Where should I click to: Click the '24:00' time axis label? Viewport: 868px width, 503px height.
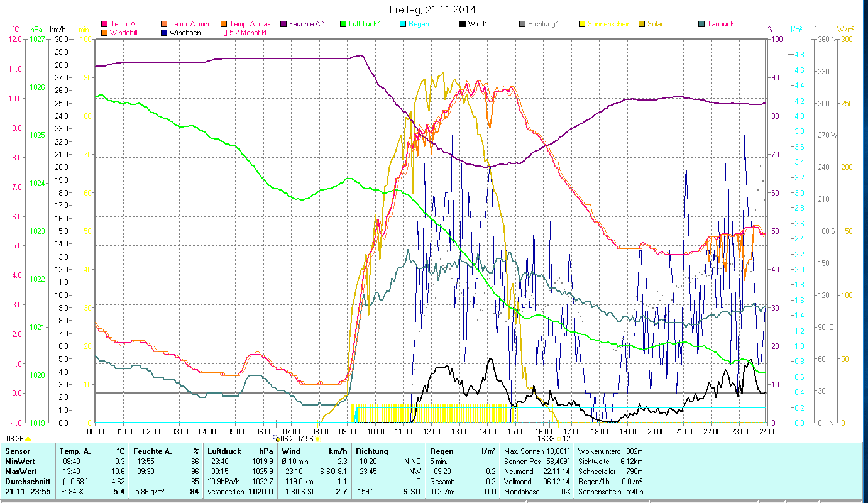click(767, 431)
